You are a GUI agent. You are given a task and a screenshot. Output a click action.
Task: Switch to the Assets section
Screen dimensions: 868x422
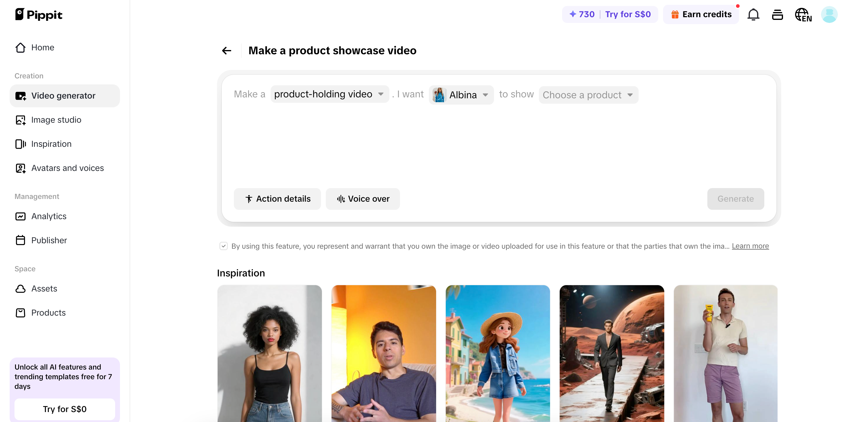(x=44, y=288)
